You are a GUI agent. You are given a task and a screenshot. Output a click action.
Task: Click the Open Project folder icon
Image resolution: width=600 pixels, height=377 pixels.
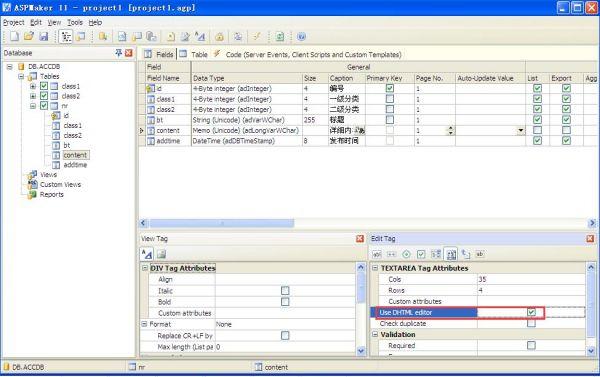coord(29,36)
